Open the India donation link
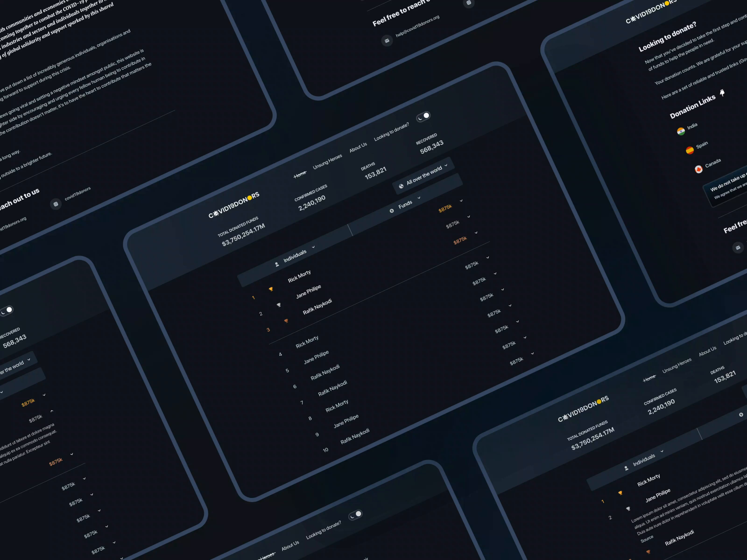The height and width of the screenshot is (560, 747). pyautogui.click(x=692, y=126)
